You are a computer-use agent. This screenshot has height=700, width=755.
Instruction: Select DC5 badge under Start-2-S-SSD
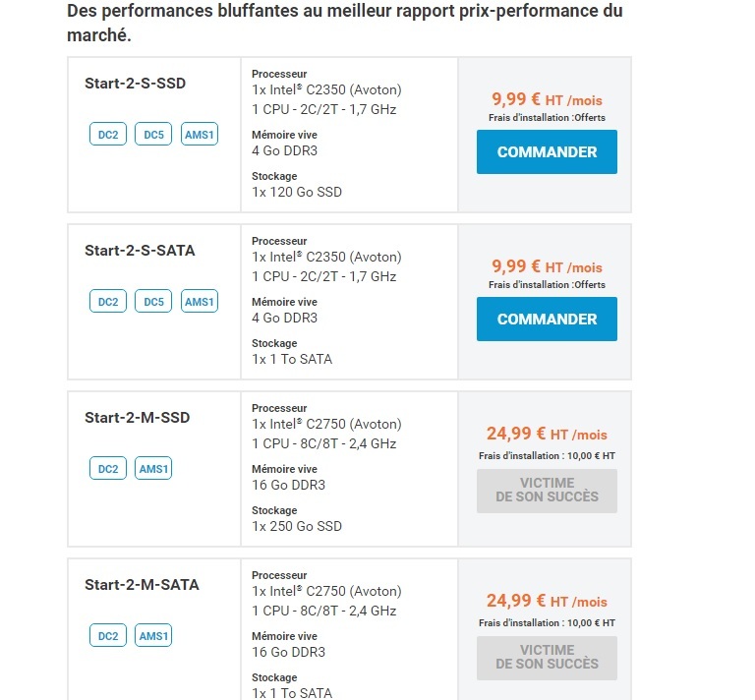tap(153, 135)
